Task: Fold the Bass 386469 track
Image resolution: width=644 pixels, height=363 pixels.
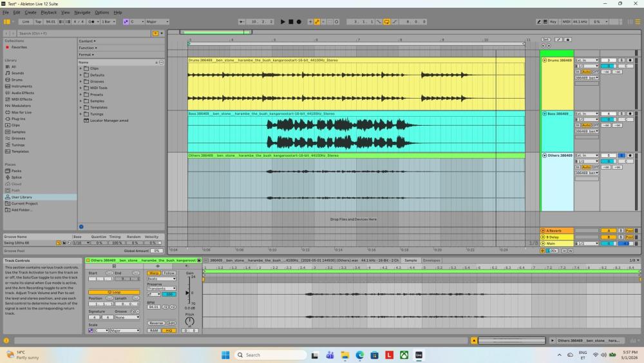Action: click(x=544, y=113)
